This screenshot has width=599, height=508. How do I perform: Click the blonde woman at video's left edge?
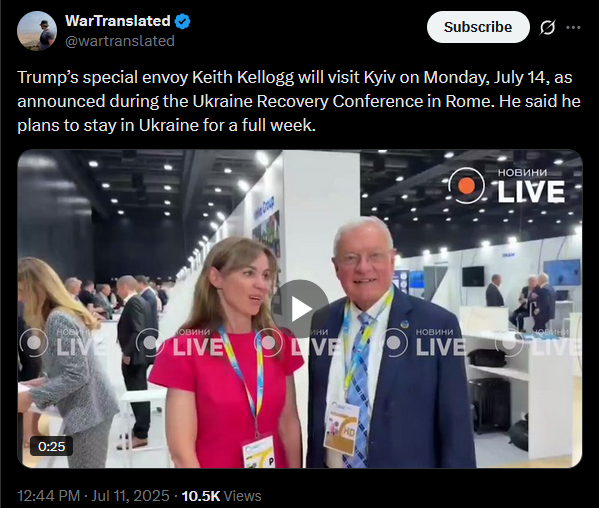point(63,361)
